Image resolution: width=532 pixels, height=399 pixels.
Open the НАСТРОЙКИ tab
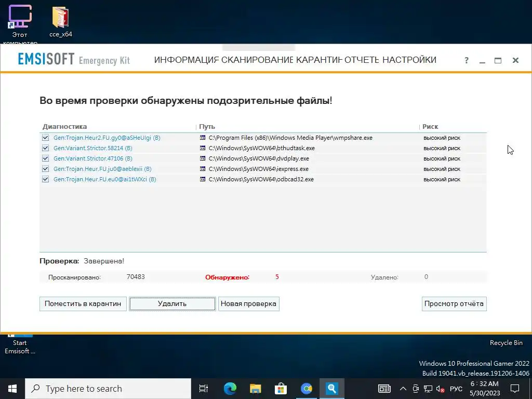409,60
